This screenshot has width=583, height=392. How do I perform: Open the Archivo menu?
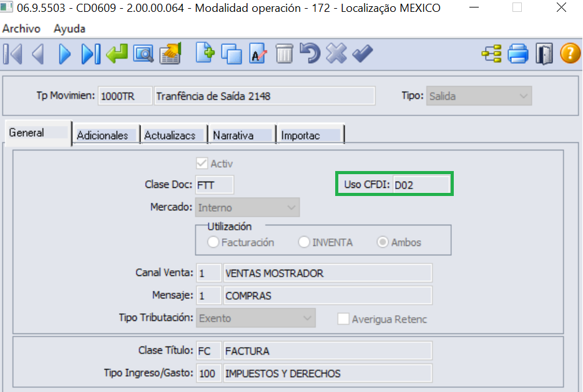tap(21, 29)
